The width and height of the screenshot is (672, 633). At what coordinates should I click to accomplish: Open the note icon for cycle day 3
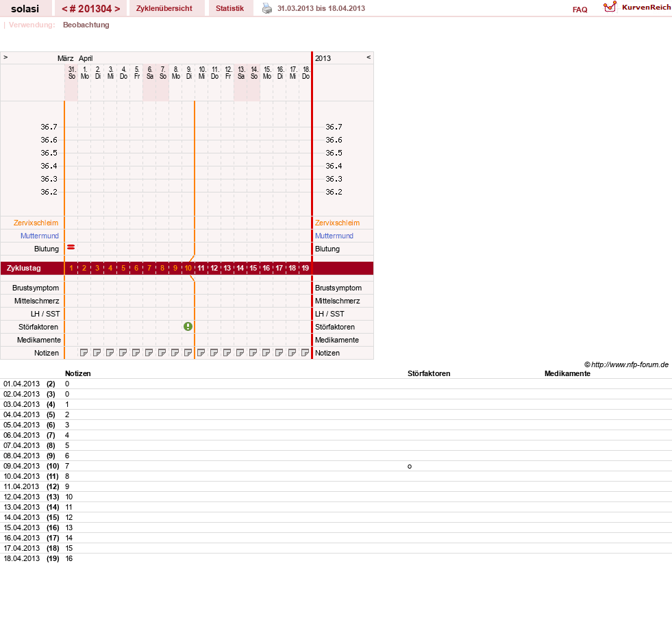(97, 353)
